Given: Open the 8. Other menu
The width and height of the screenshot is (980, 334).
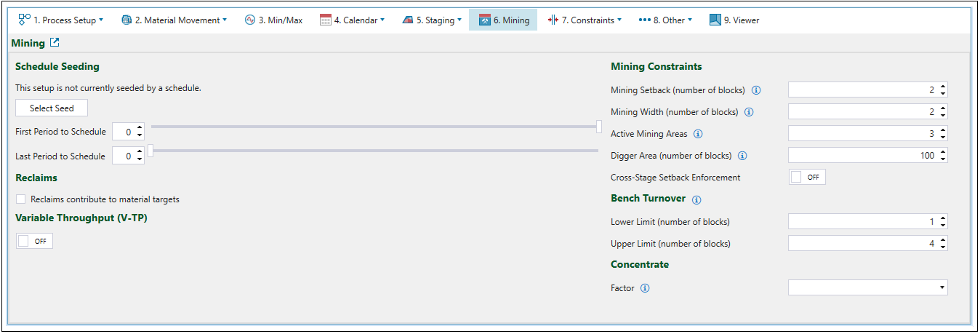Looking at the screenshot, I should click(x=665, y=20).
